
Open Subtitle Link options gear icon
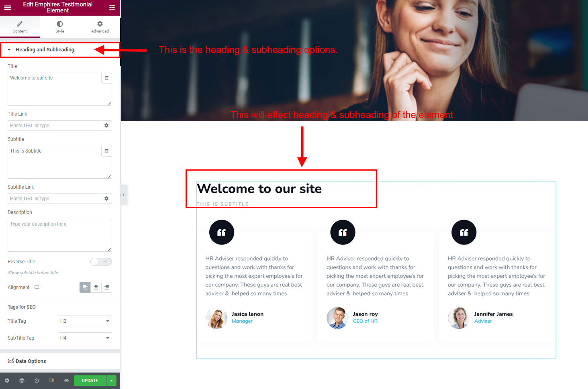(x=106, y=199)
